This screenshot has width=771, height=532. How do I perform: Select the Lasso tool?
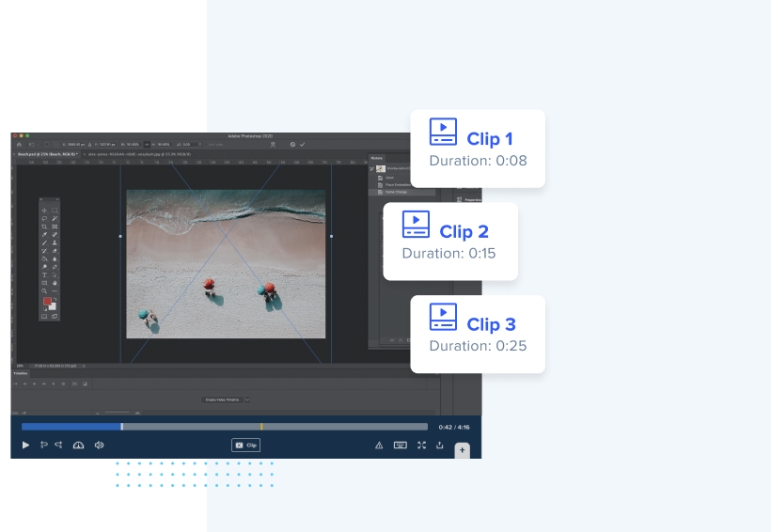pyautogui.click(x=44, y=218)
